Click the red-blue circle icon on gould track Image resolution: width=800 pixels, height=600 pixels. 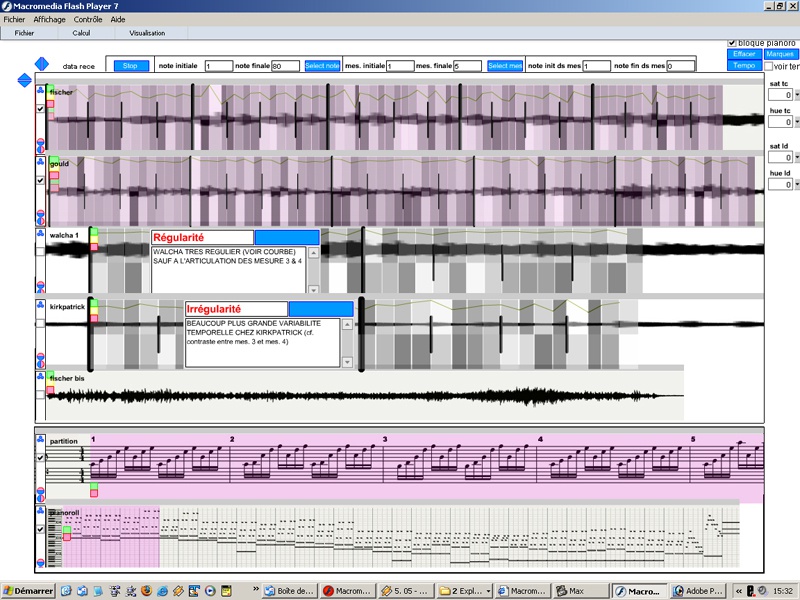(40, 215)
